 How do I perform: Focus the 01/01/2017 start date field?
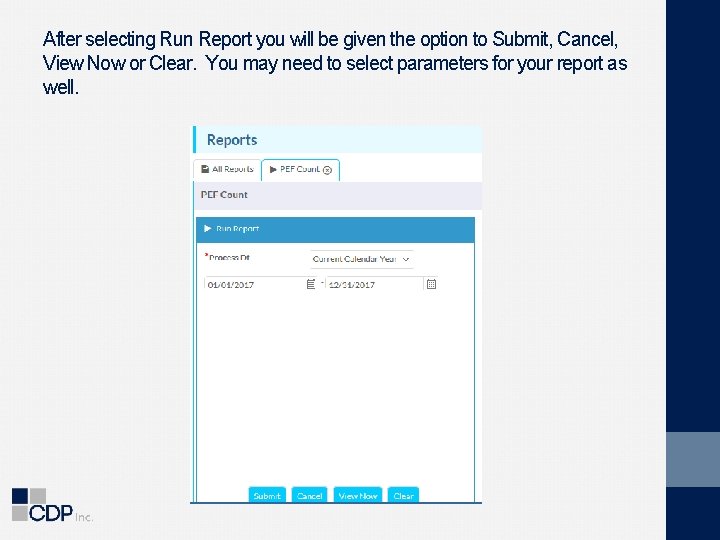[x=255, y=284]
